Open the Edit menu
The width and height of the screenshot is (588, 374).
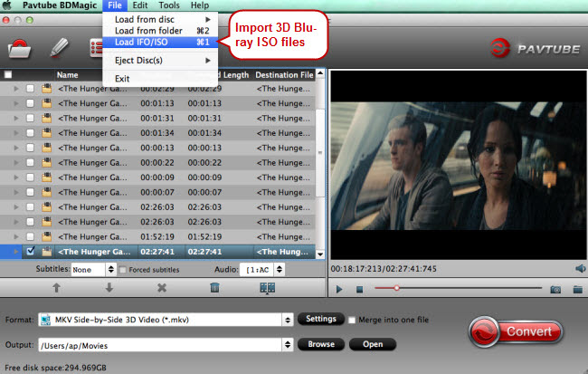(x=140, y=5)
